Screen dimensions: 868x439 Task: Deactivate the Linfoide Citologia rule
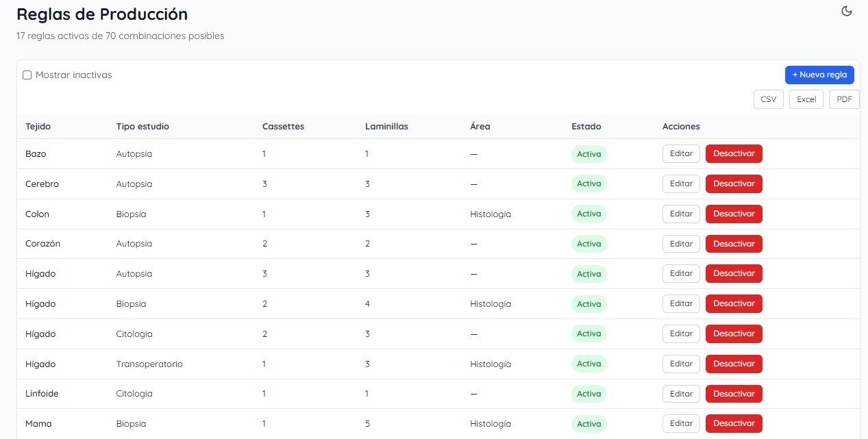(734, 394)
